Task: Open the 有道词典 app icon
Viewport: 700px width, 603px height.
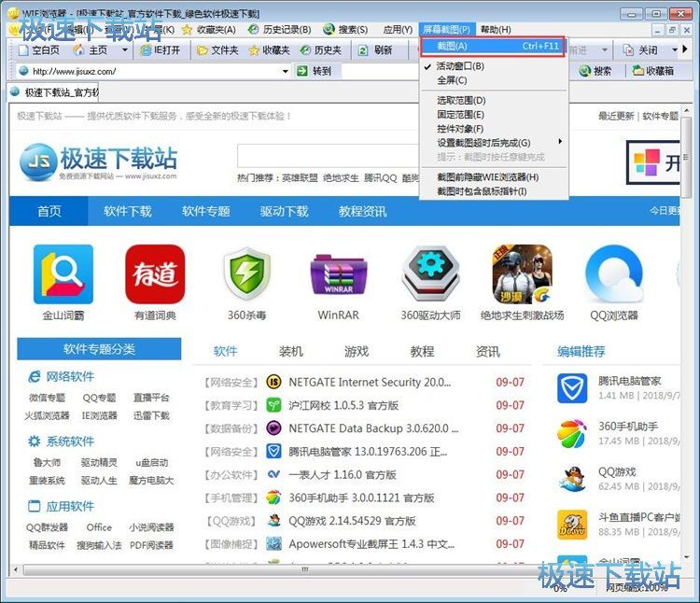Action: coord(155,274)
